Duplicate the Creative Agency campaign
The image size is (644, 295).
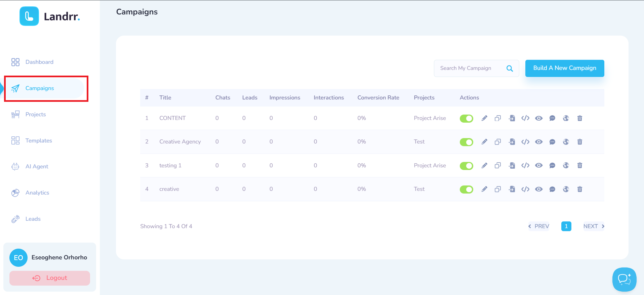[x=498, y=142]
